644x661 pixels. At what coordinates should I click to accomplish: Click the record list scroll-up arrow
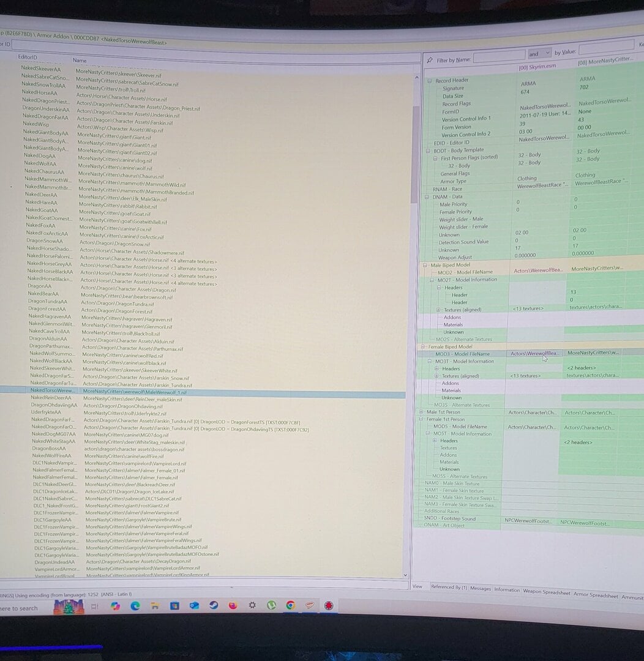point(417,78)
